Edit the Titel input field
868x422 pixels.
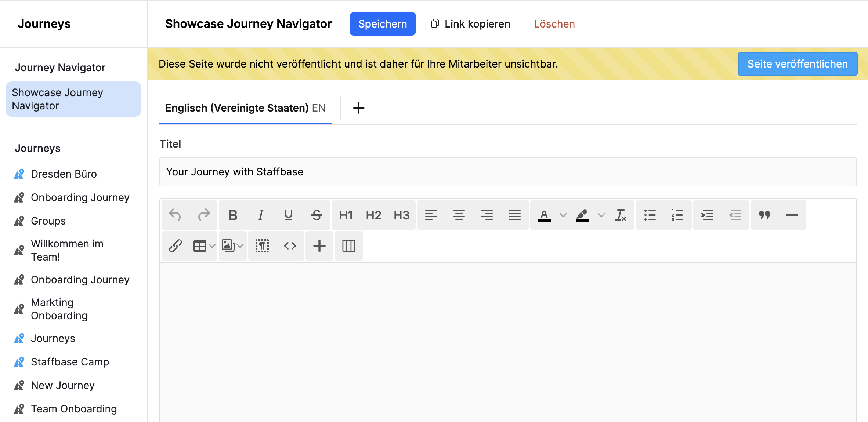pyautogui.click(x=508, y=172)
